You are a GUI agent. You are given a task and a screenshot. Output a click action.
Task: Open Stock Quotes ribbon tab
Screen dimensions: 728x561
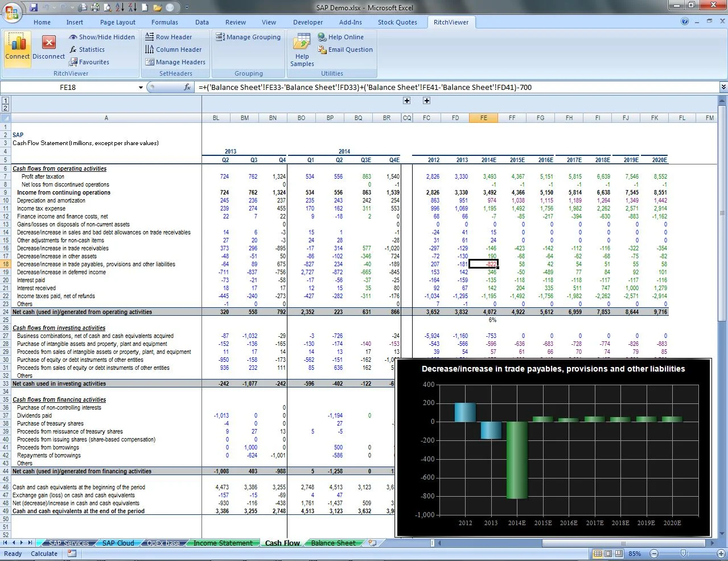tap(397, 22)
